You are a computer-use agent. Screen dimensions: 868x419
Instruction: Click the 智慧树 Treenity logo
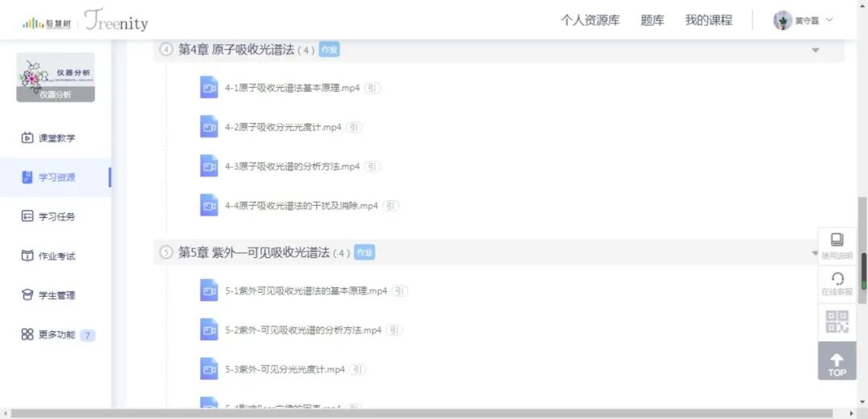85,20
